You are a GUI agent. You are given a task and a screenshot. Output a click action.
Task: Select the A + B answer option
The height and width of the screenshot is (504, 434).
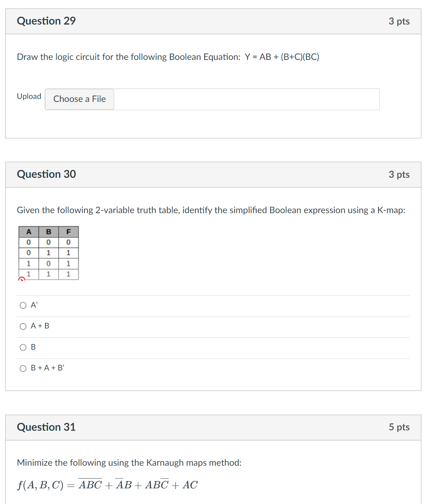click(x=23, y=326)
